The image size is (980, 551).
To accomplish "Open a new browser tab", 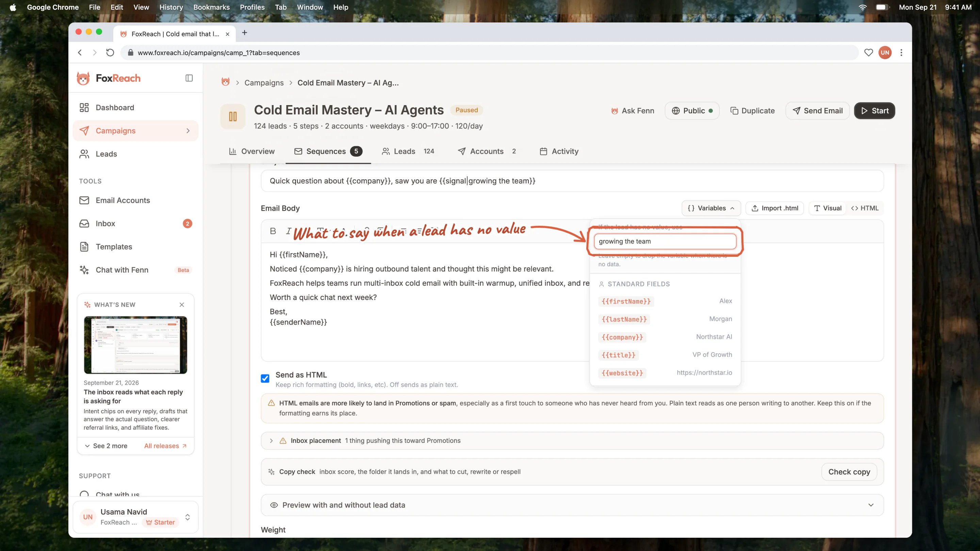I will pos(245,33).
